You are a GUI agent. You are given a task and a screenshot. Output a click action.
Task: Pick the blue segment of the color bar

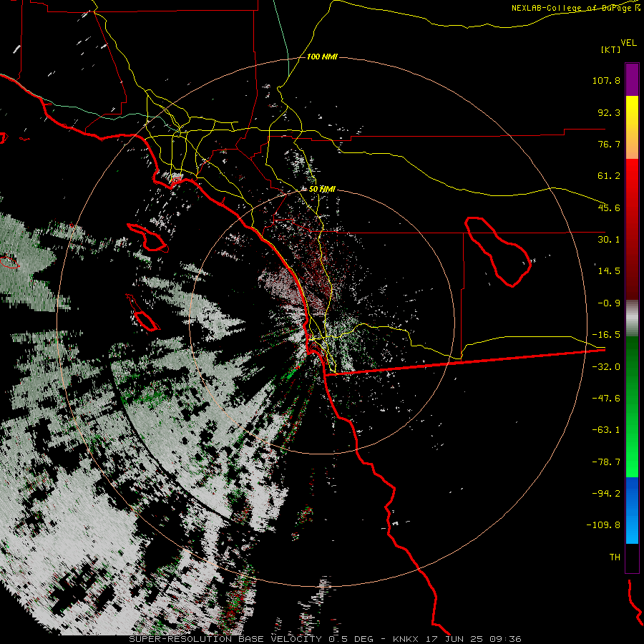coord(632,495)
